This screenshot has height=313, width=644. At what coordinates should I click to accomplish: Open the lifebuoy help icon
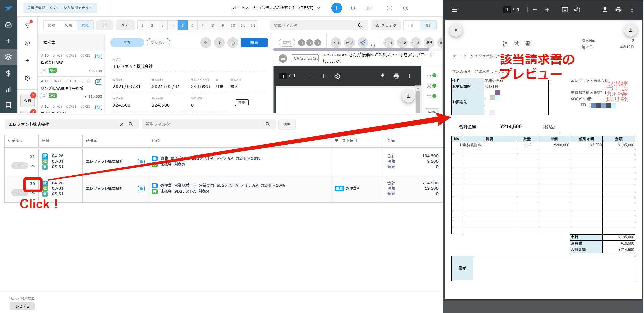pyautogui.click(x=406, y=8)
